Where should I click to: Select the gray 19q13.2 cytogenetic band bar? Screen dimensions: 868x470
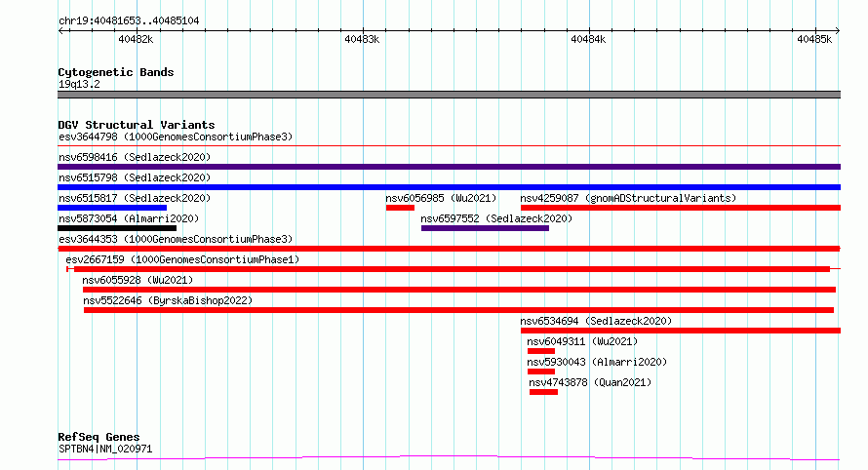[x=449, y=95]
